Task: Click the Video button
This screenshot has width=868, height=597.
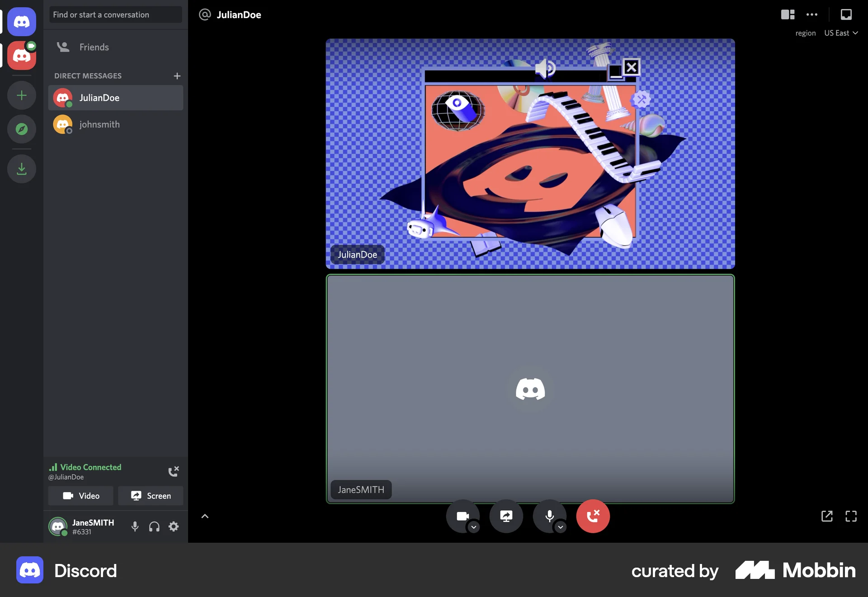Action: tap(80, 496)
